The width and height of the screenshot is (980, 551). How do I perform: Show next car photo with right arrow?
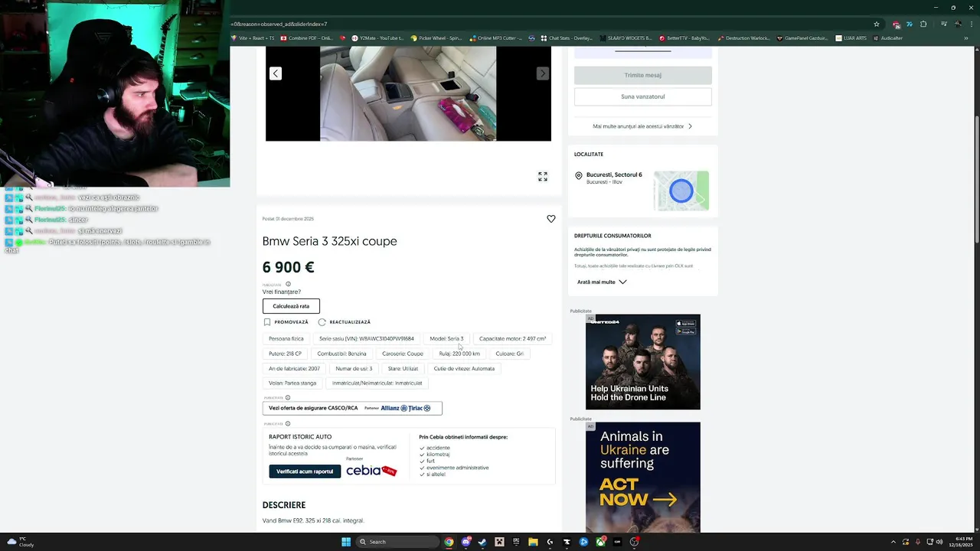[x=542, y=73]
